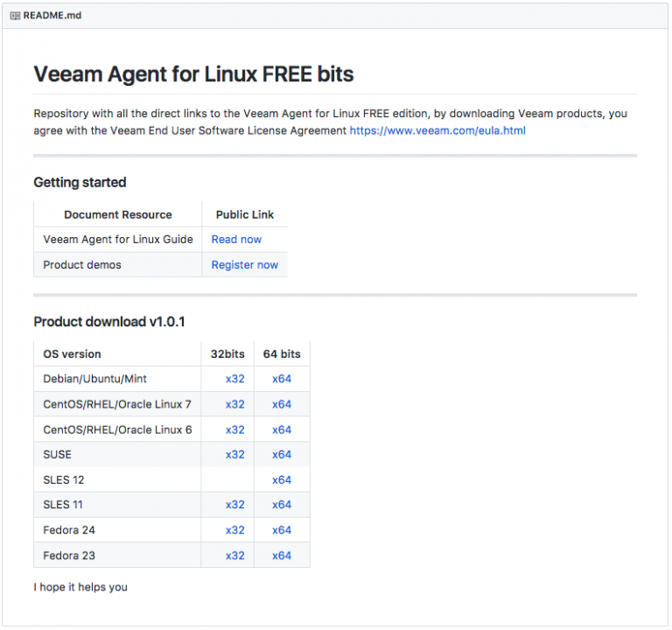Viewport: 672px width, 630px height.
Task: Click Register now for product demos
Action: coord(245,265)
